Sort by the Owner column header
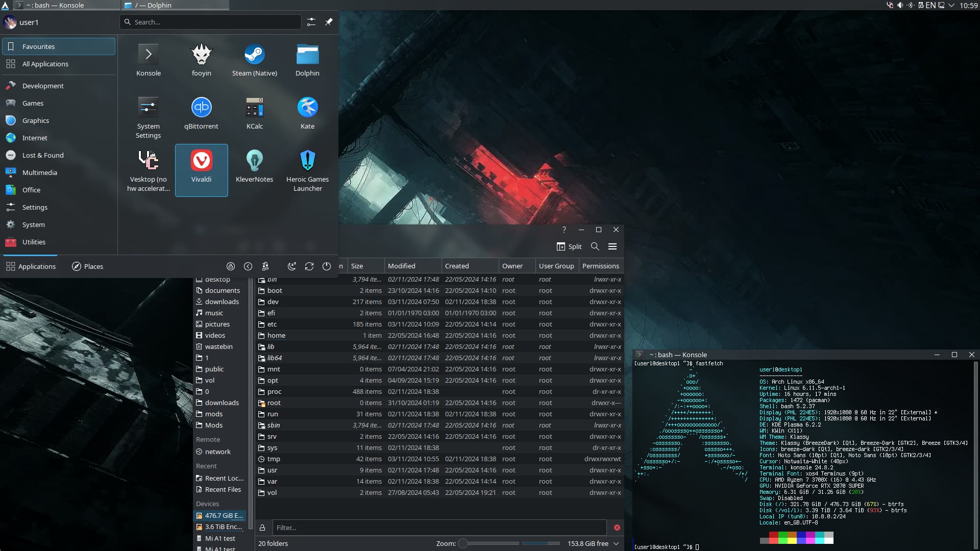This screenshot has height=551, width=980. click(x=517, y=266)
